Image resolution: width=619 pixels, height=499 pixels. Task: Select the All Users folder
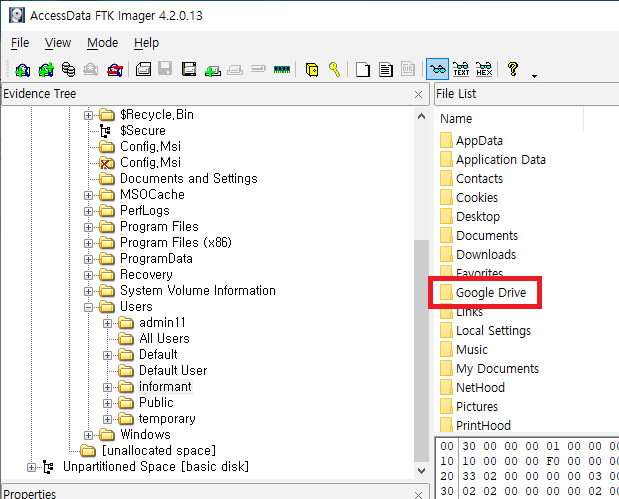(x=164, y=338)
